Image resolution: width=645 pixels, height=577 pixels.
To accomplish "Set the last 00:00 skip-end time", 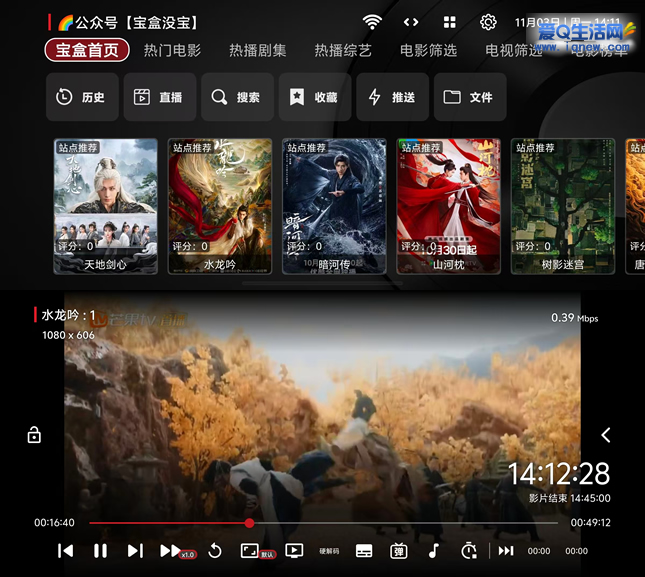I will coord(576,551).
